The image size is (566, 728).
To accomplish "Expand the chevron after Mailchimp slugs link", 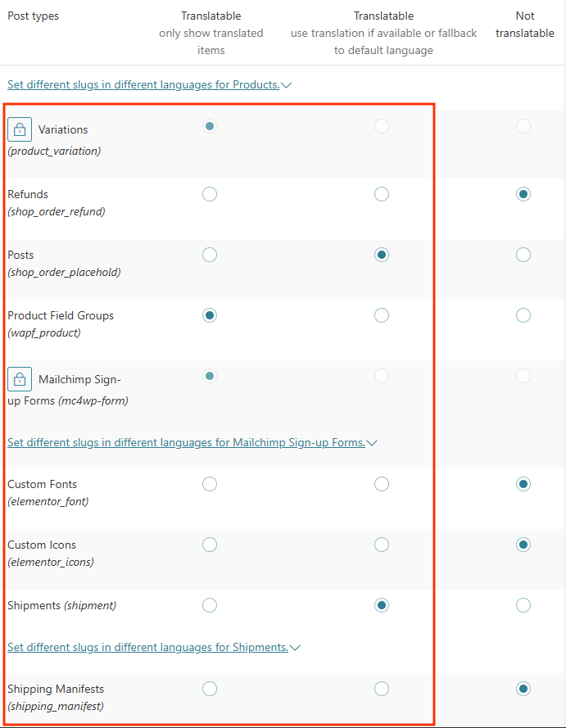I will 372,443.
